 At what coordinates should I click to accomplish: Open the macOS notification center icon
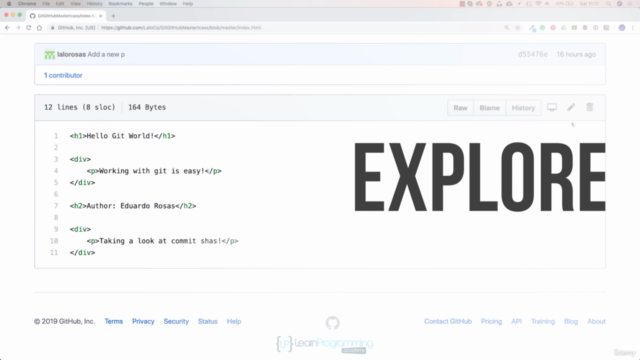pos(631,4)
